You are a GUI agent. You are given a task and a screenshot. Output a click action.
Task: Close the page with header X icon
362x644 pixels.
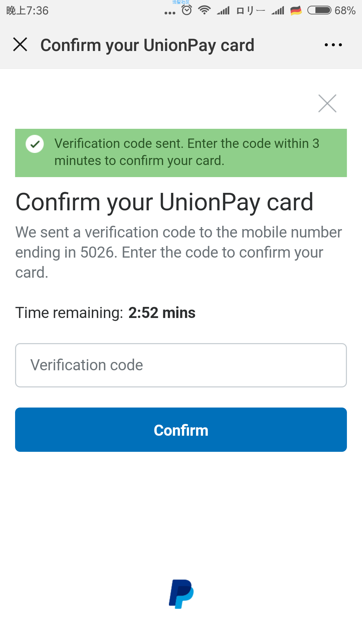20,44
